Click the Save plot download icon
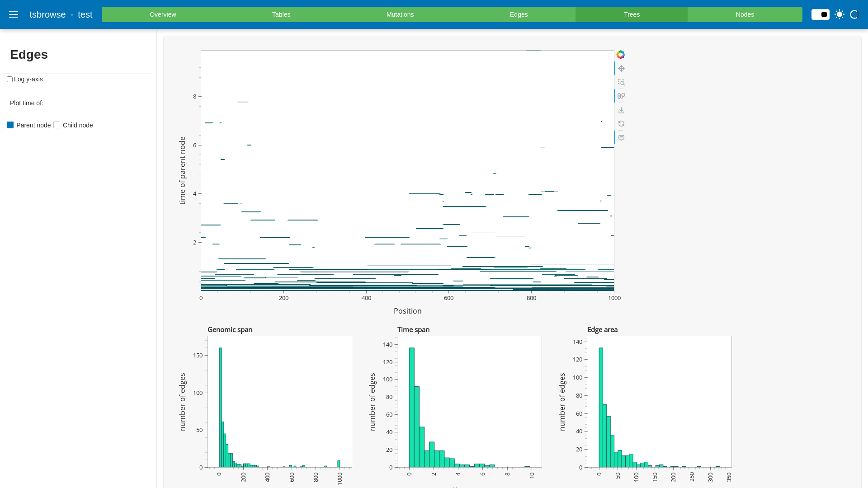The height and width of the screenshot is (488, 868). click(621, 110)
